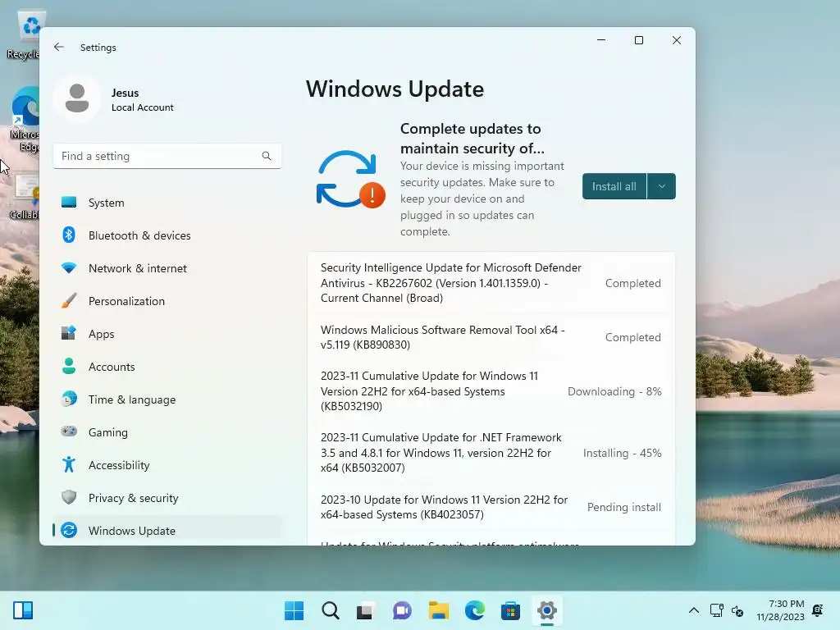Click the Accounts person icon

[x=69, y=366]
